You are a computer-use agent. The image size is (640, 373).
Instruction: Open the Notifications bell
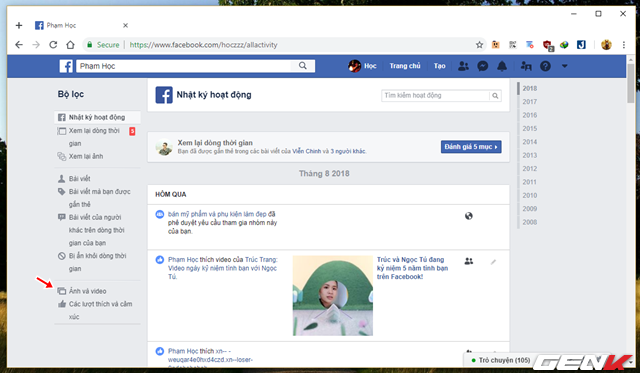pos(502,66)
